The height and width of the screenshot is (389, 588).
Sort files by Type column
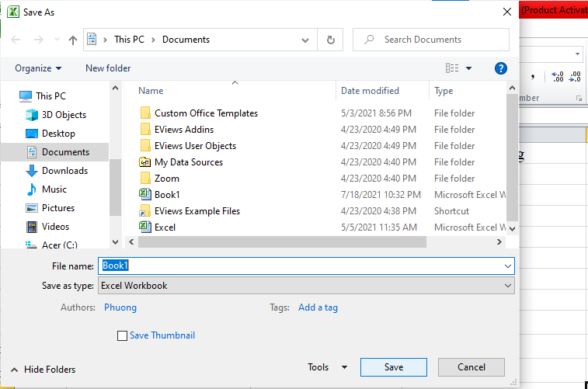(x=444, y=91)
